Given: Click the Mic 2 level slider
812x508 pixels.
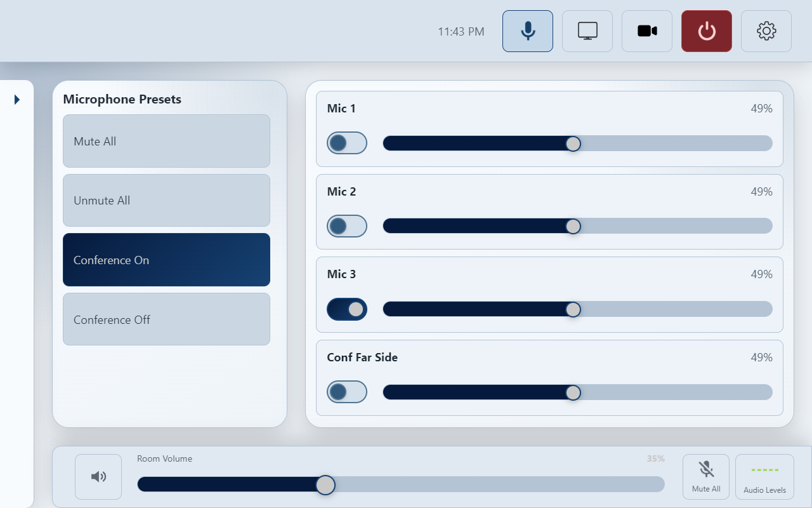Looking at the screenshot, I should (578, 226).
